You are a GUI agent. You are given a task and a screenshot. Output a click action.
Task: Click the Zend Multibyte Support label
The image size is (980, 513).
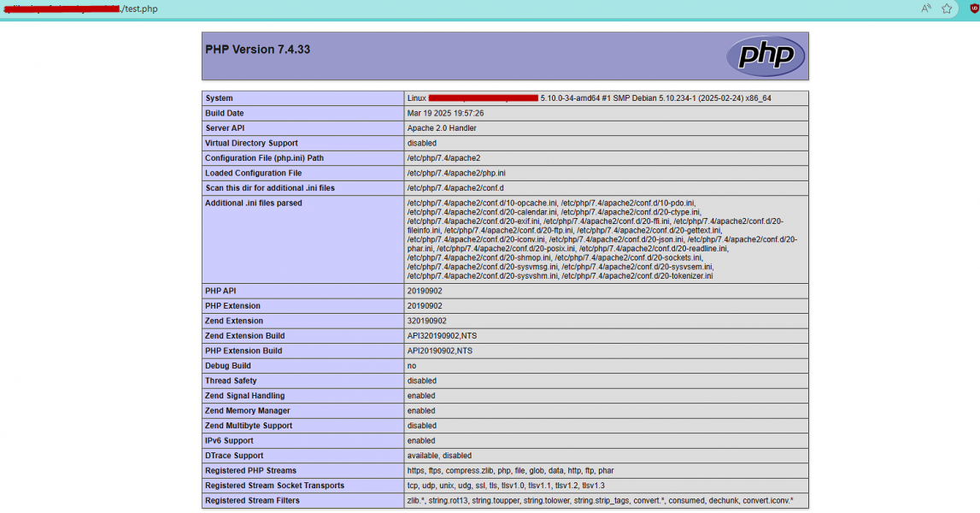(248, 426)
